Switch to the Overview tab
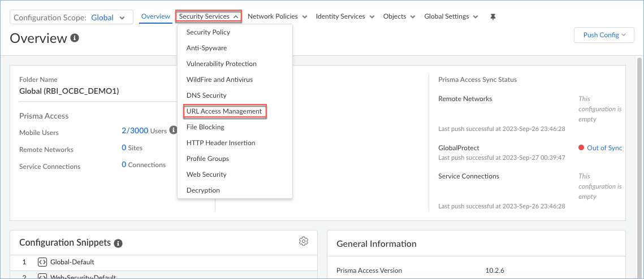Viewport: 644px width, 279px height. point(155,16)
